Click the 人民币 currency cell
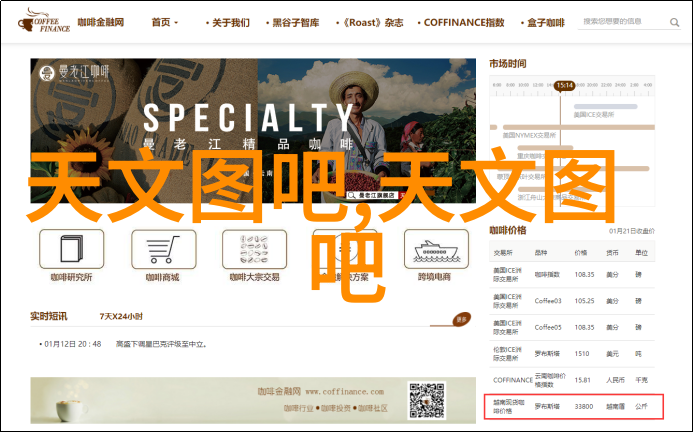Image resolution: width=694 pixels, height=433 pixels. point(615,380)
